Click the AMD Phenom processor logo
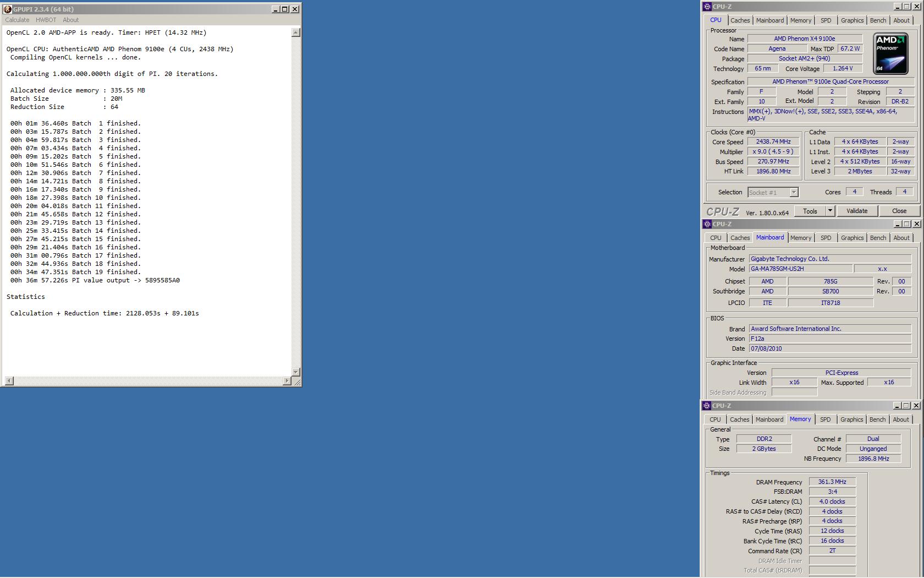 890,53
